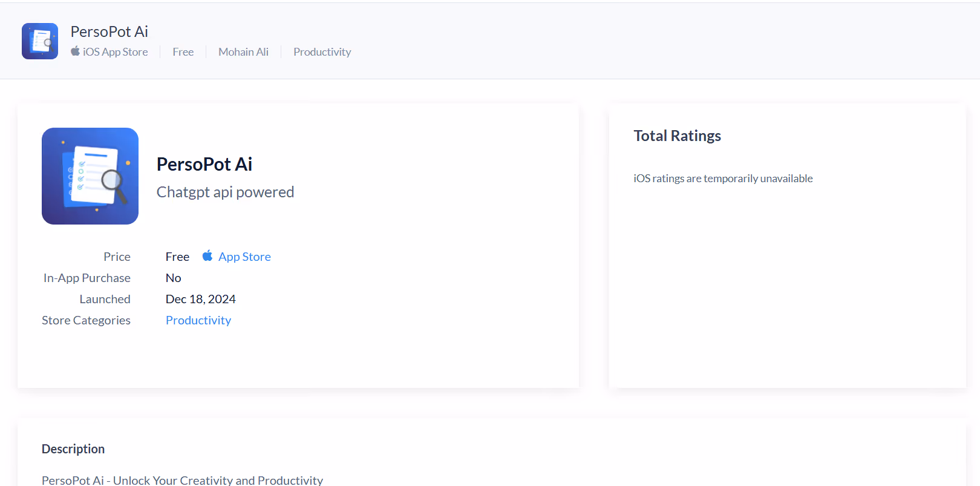Click Productivity category in the header bar
This screenshot has width=980, height=486.
coord(322,52)
